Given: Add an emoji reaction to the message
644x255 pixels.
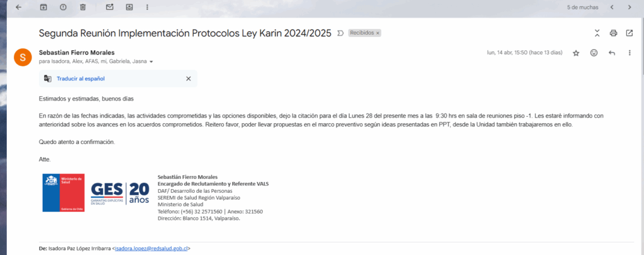Looking at the screenshot, I should (x=594, y=53).
